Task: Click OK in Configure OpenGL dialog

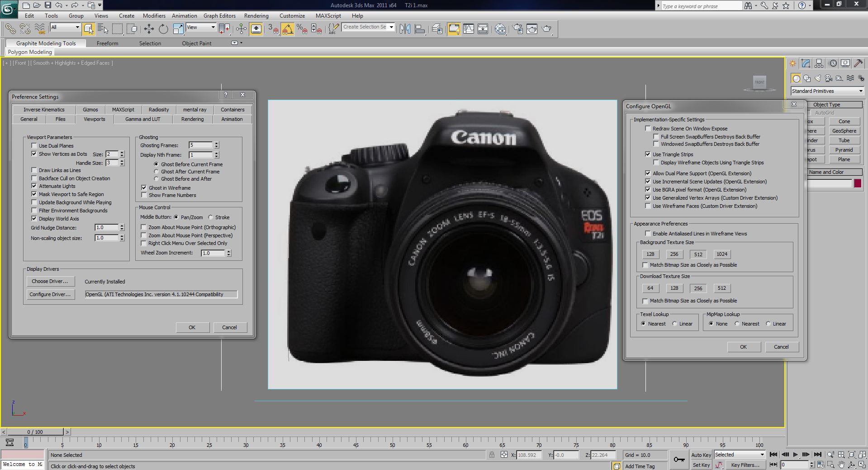Action: [x=743, y=347]
